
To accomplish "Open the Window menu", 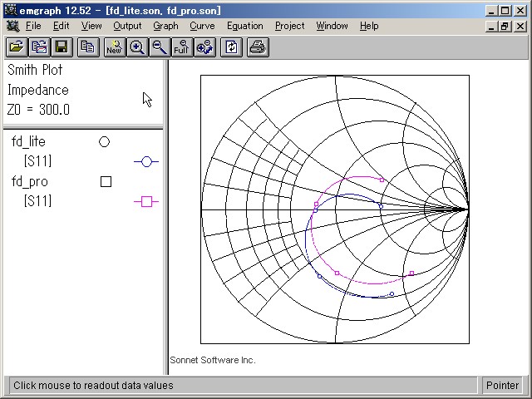I will 332,26.
